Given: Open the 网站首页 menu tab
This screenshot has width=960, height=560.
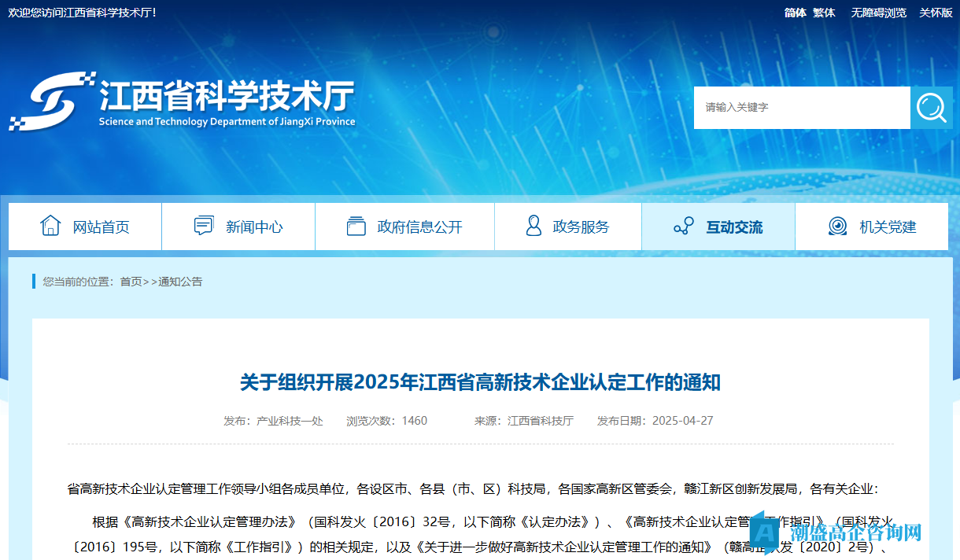Looking at the screenshot, I should point(101,227).
